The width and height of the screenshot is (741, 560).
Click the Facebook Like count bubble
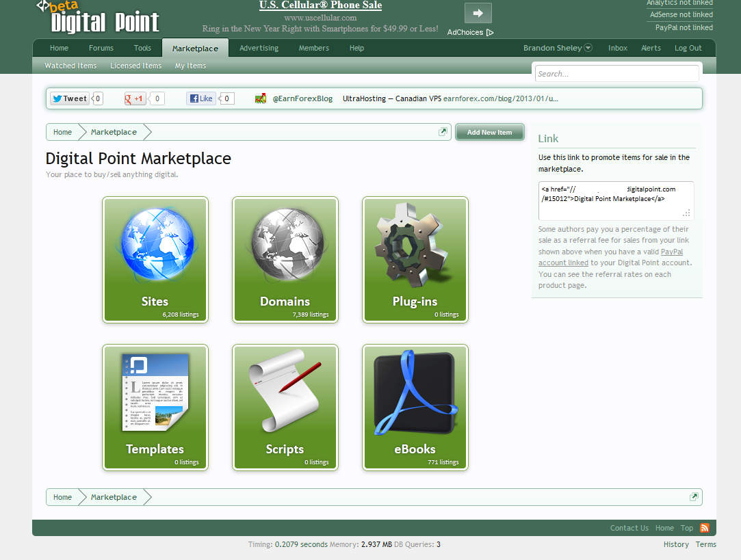point(227,98)
